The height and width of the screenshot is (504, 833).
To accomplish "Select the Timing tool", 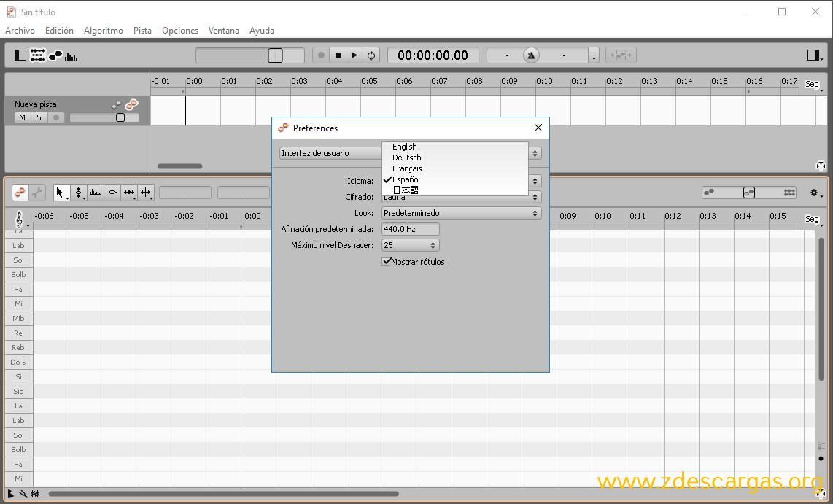I will (129, 193).
